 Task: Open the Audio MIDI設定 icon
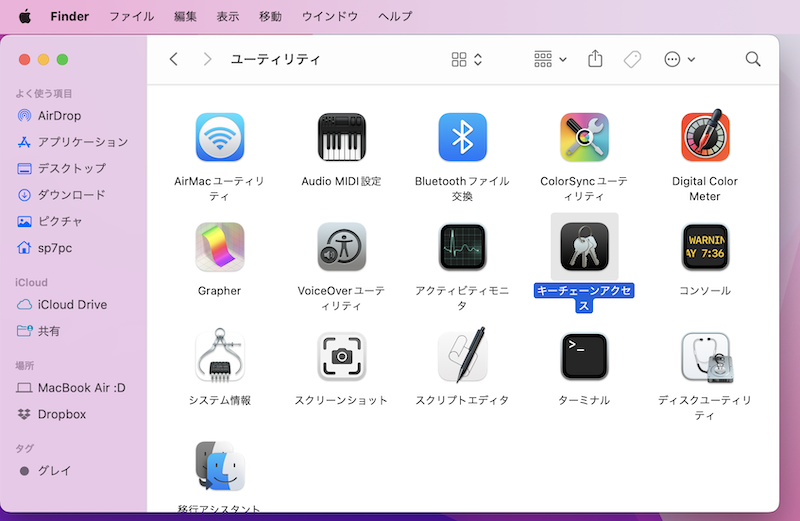341,137
